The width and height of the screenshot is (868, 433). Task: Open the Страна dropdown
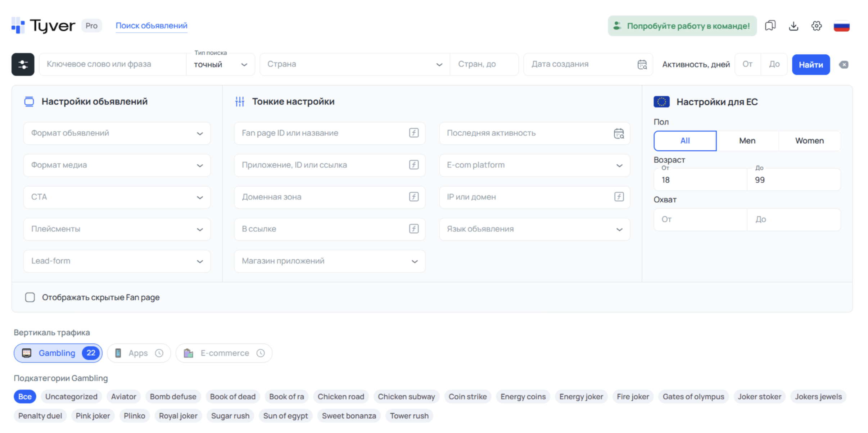[354, 64]
